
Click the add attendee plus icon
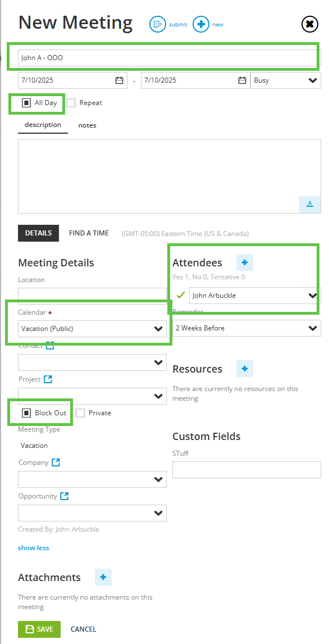tap(245, 262)
